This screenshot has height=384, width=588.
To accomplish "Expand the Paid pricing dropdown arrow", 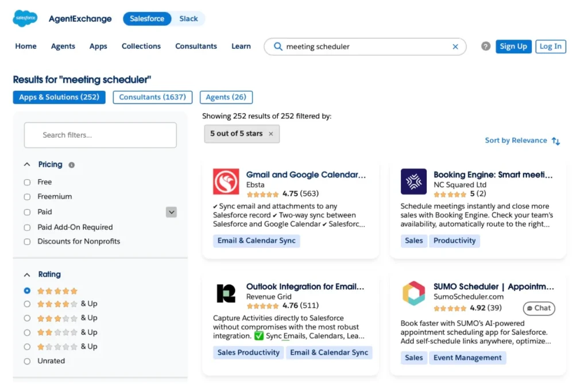I will coord(171,212).
